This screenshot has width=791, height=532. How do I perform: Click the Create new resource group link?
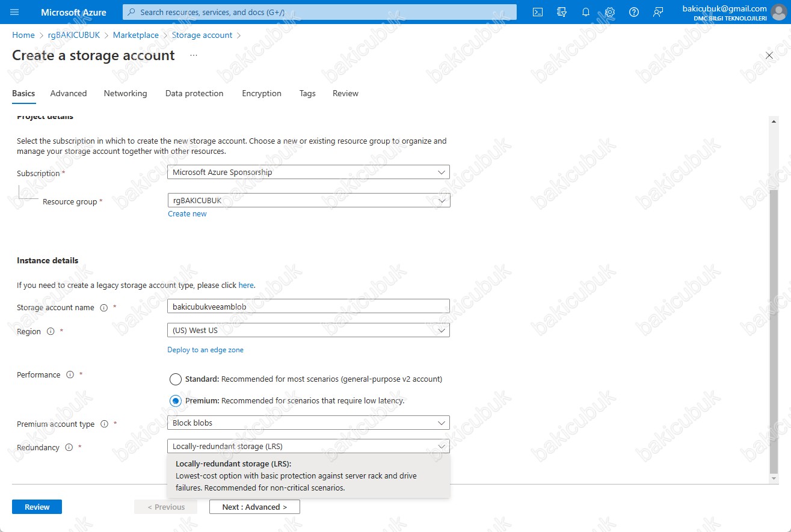click(x=187, y=214)
